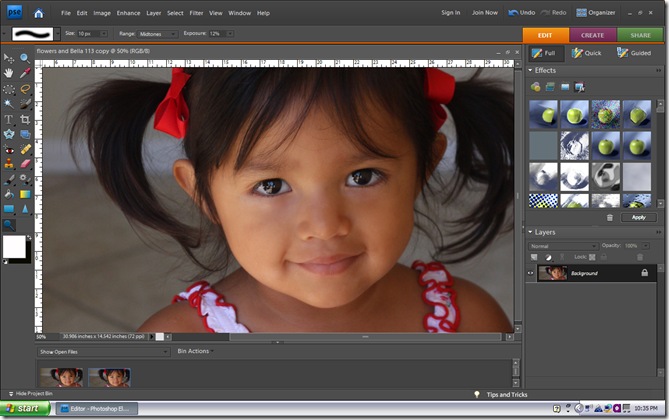Pick the Eyedropper tool

(26, 73)
